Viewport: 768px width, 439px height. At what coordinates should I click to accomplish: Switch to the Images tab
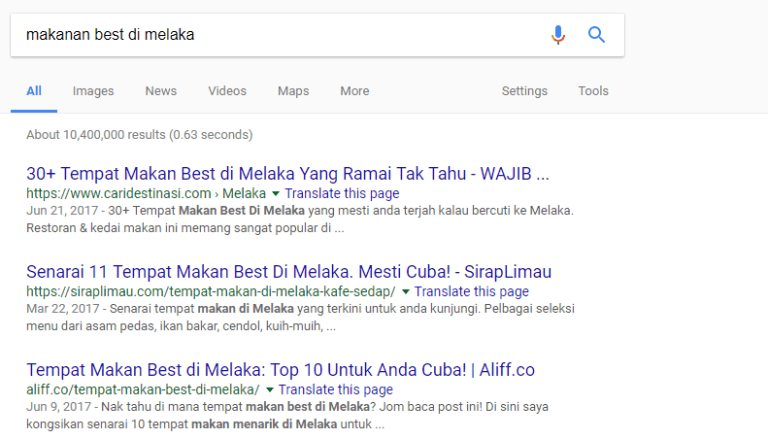coord(93,91)
